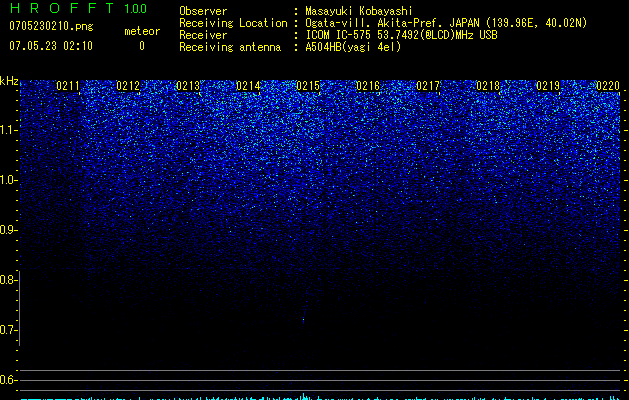The image size is (629, 400).
Task: Click the 0214 time marker
Action: point(248,86)
